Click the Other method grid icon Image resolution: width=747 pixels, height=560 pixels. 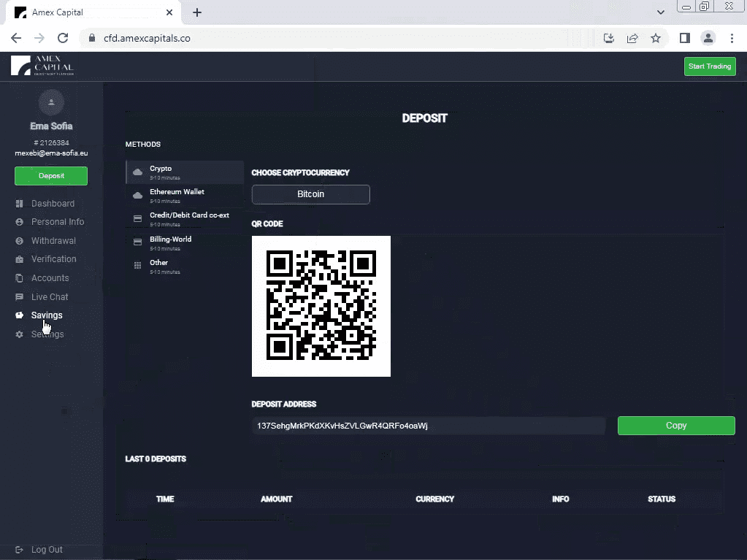click(x=138, y=265)
